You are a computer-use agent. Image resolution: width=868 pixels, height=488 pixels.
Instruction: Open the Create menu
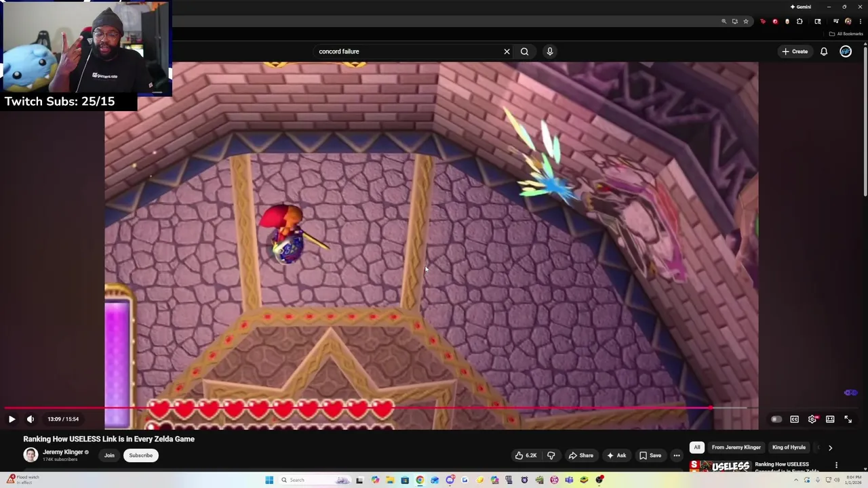(795, 52)
